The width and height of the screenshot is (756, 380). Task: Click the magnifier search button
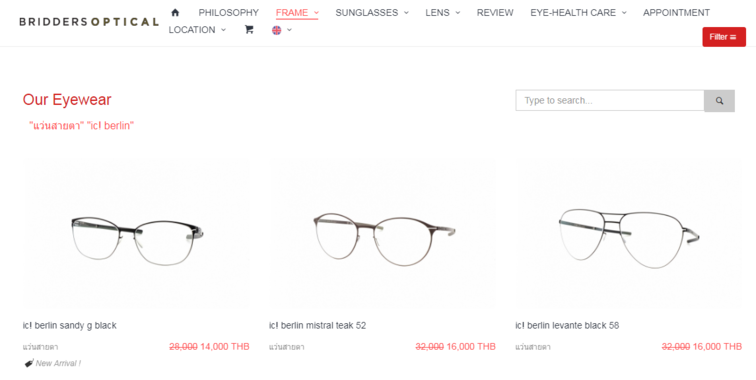point(719,101)
